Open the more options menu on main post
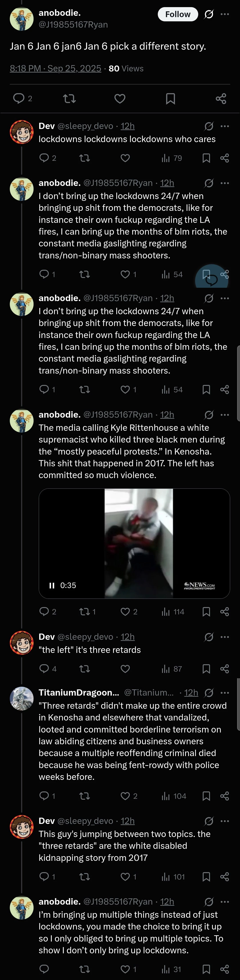This screenshot has width=240, height=980. click(225, 14)
